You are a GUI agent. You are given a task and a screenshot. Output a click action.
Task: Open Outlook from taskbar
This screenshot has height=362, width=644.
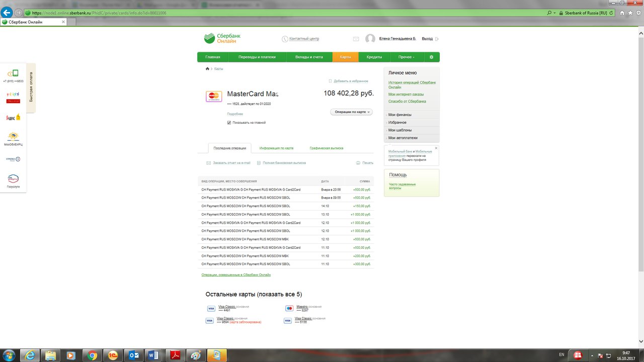(134, 355)
